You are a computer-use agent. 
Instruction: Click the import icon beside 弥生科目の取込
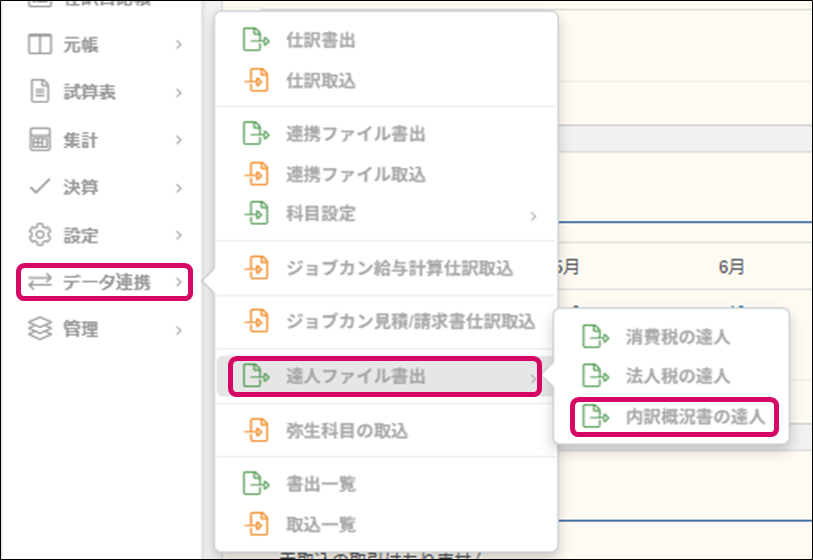click(256, 430)
